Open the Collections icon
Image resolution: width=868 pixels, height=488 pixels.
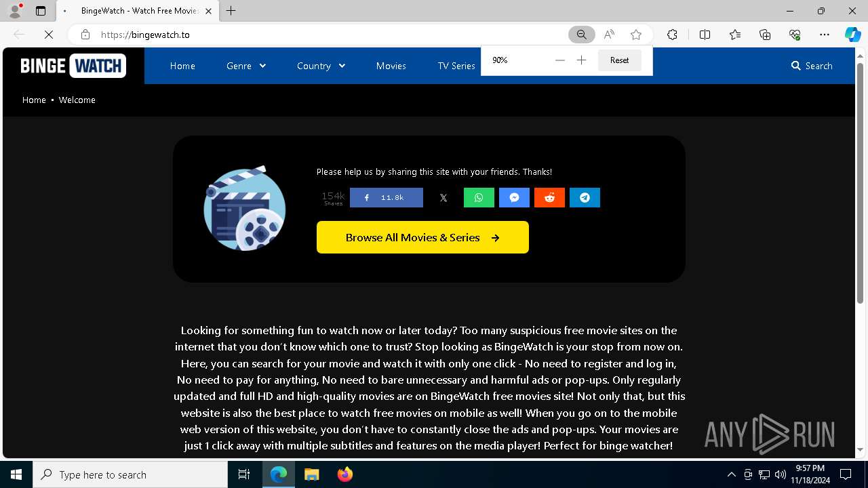[x=765, y=35]
